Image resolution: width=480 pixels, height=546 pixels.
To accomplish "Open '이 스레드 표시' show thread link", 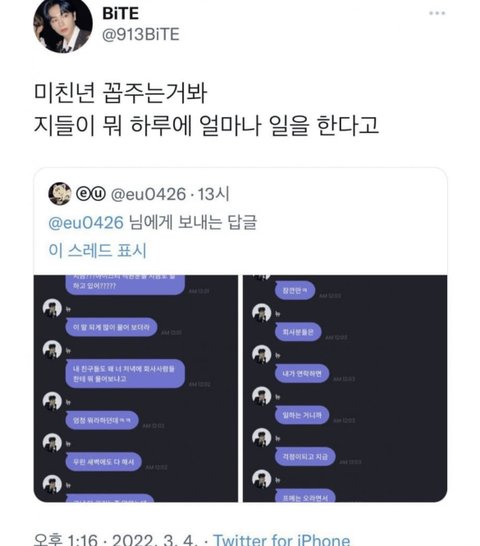I will 98,250.
